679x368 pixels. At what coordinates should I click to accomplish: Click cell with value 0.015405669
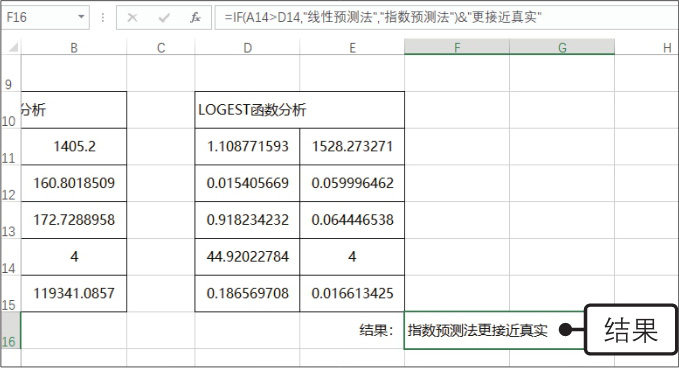point(247,184)
